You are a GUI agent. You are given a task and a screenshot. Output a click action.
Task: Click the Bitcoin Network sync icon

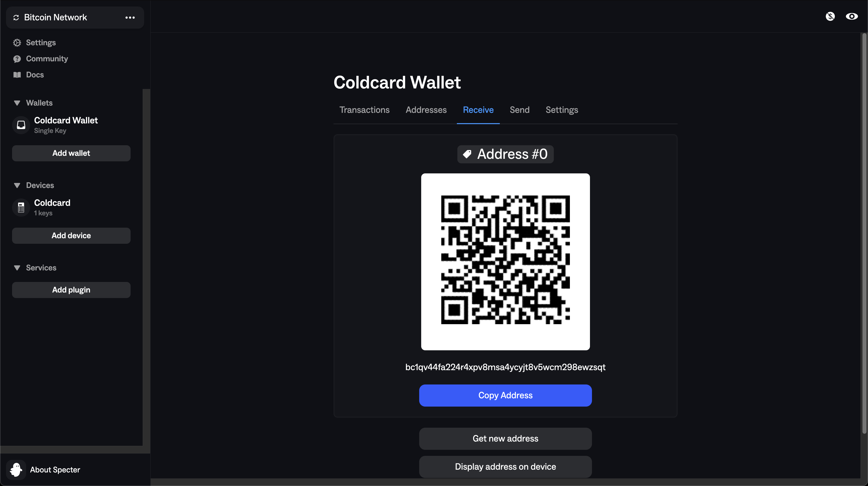click(x=16, y=18)
